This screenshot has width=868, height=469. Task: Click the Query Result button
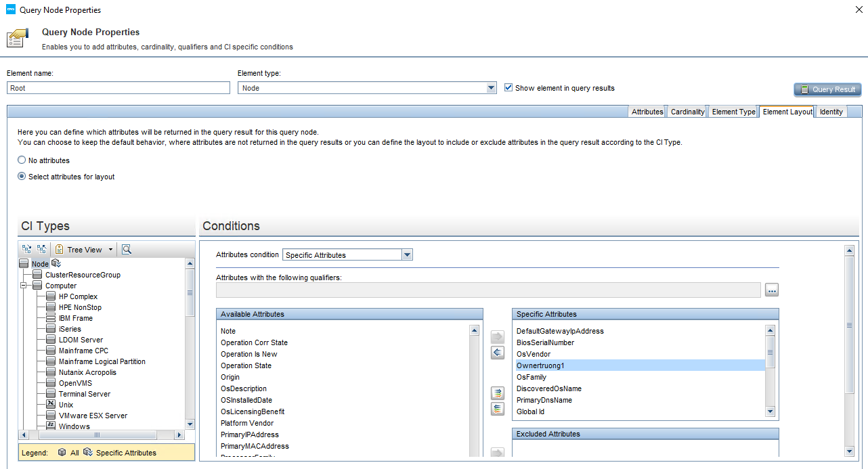pos(827,89)
